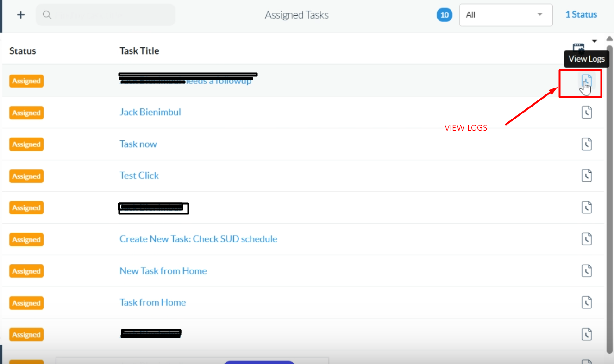Viewport: 614px width, 364px height.
Task: View logs for "Task from Home"
Action: [x=587, y=302]
